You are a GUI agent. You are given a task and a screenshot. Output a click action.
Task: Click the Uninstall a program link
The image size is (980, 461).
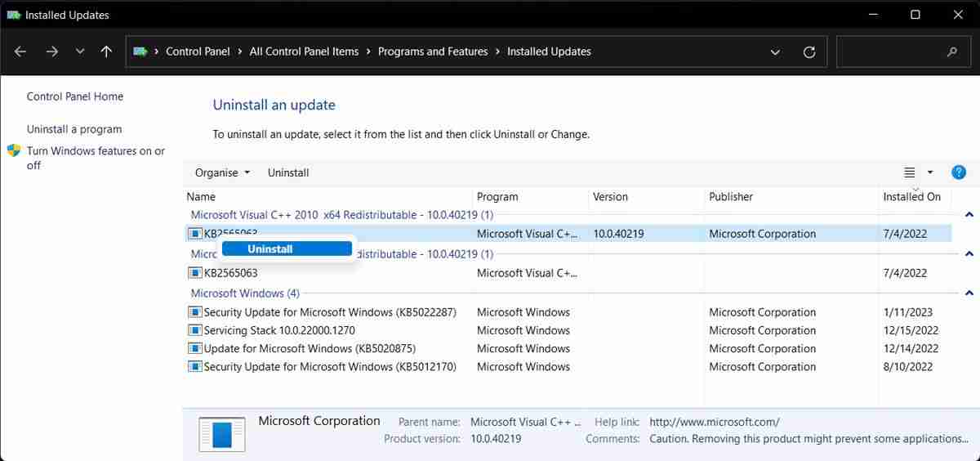tap(74, 129)
